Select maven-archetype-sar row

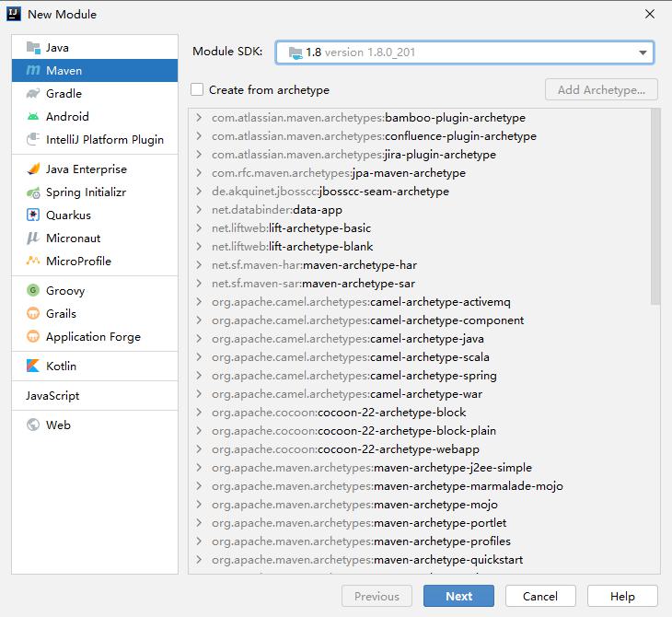420,284
